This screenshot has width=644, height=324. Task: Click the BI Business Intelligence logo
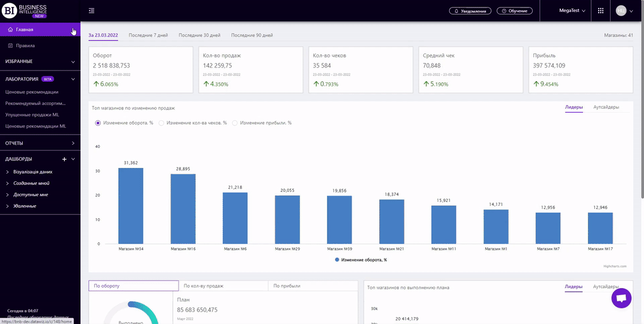[x=23, y=11]
